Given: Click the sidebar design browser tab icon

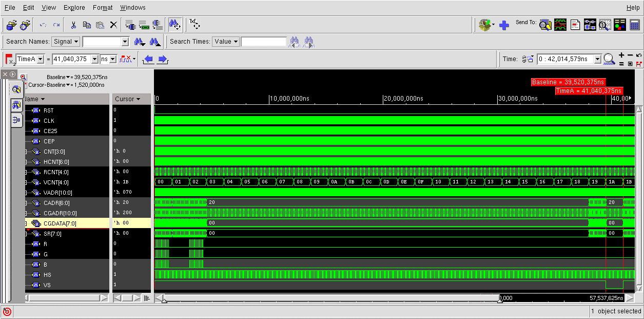Looking at the screenshot, I should point(16,89).
